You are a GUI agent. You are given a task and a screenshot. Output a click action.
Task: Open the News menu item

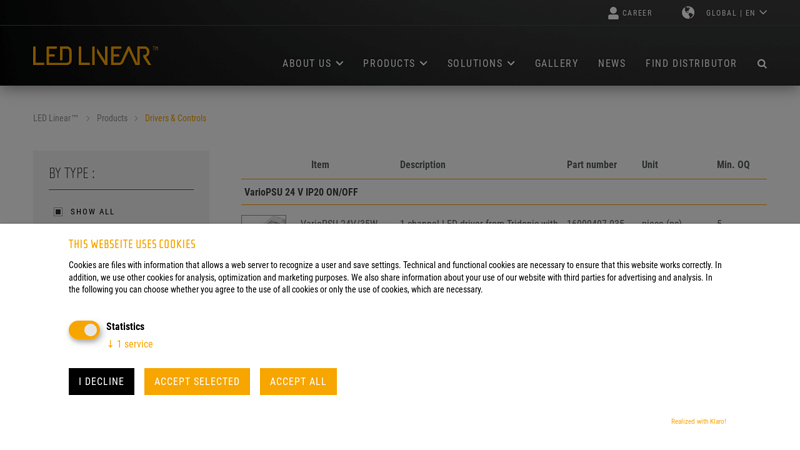pos(611,64)
